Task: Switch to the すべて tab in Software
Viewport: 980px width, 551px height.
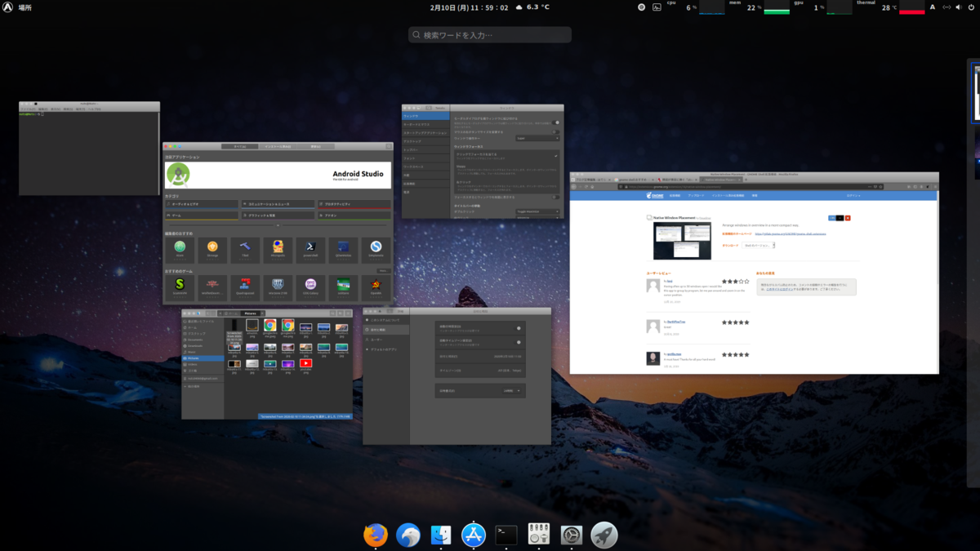Action: tap(240, 146)
